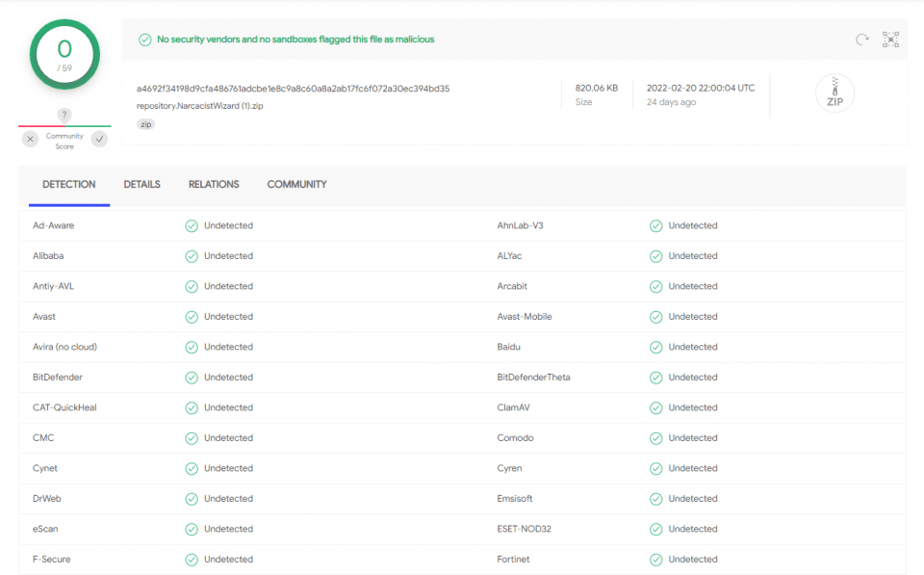Click the file name repository.NarcacistWizard (1).zip

[200, 106]
